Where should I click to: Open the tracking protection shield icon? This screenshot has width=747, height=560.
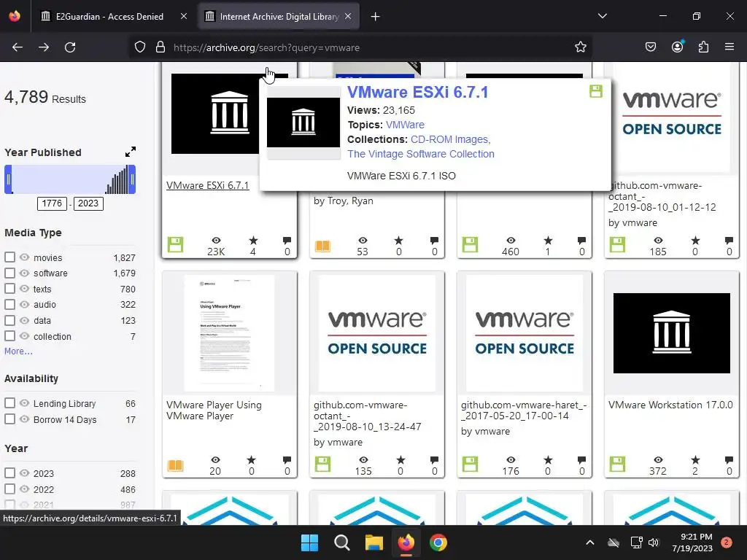tap(139, 47)
